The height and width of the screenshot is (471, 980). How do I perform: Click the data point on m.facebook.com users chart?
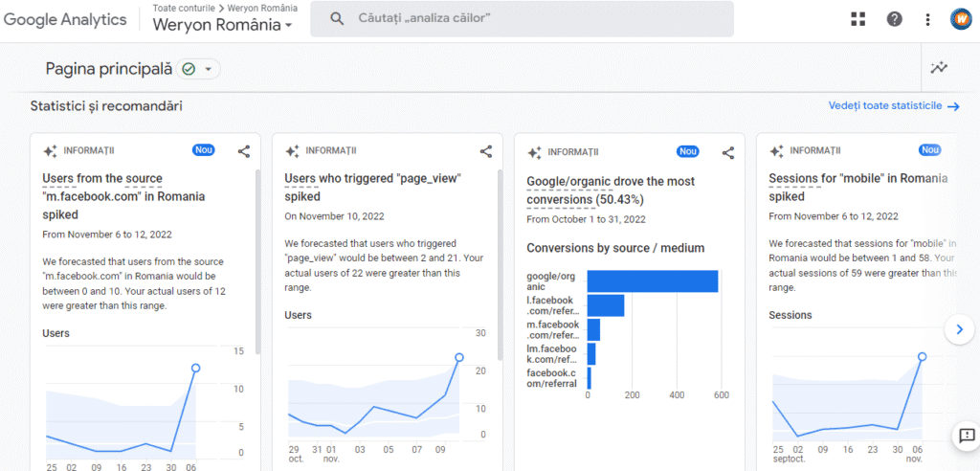click(x=195, y=368)
